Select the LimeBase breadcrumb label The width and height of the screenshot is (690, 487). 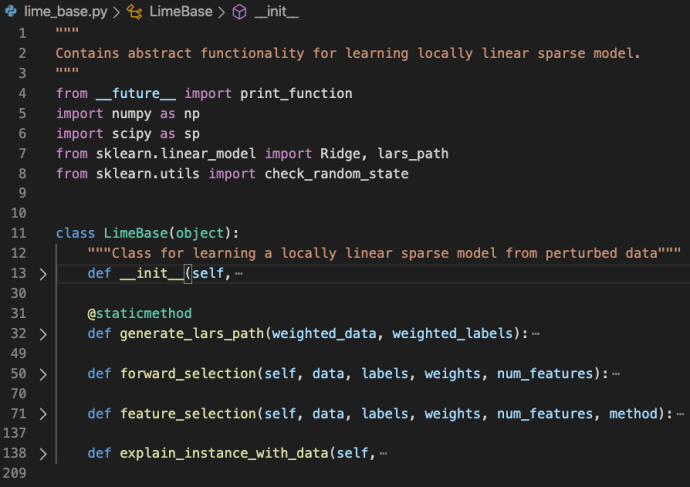coord(180,13)
